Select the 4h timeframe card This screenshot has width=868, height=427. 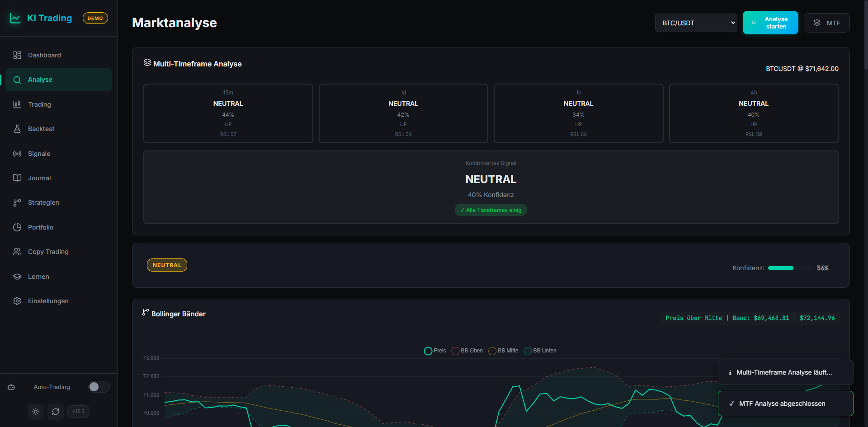753,113
